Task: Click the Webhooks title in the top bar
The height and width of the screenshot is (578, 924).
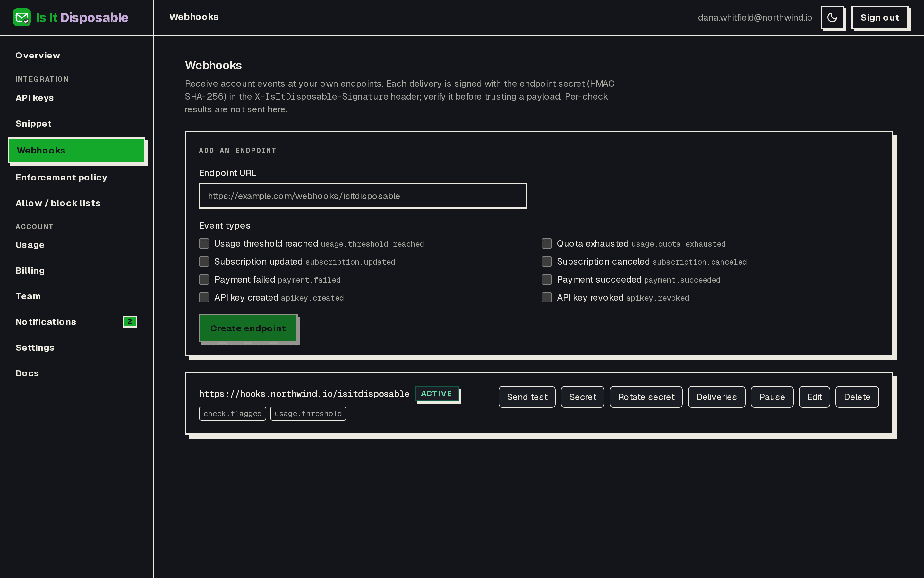Action: 194,17
